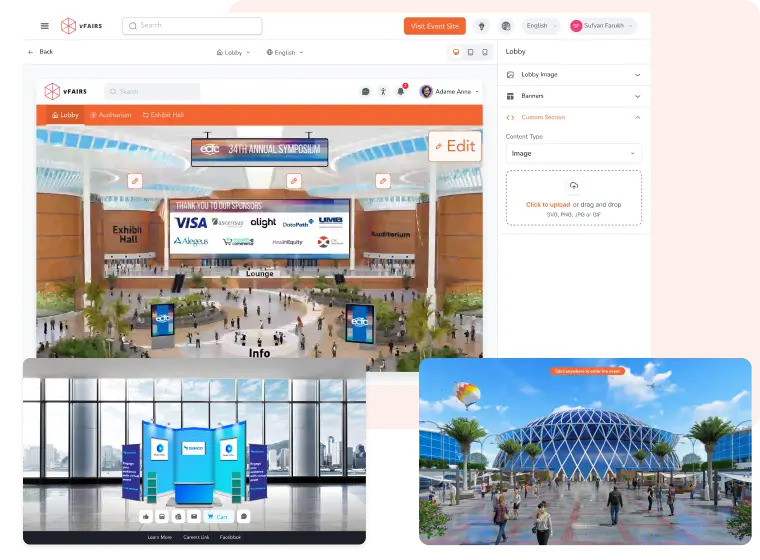The height and width of the screenshot is (560, 760).
Task: Click the large Edit button on the lobby image
Action: 455,146
